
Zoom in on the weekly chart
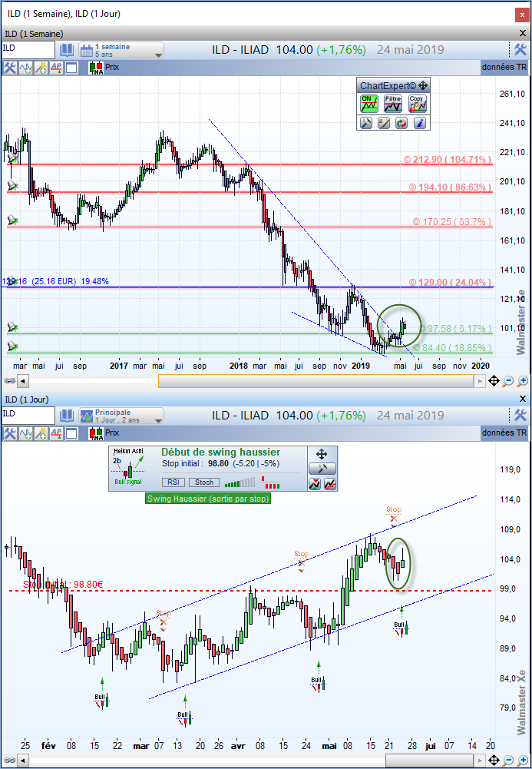click(523, 380)
